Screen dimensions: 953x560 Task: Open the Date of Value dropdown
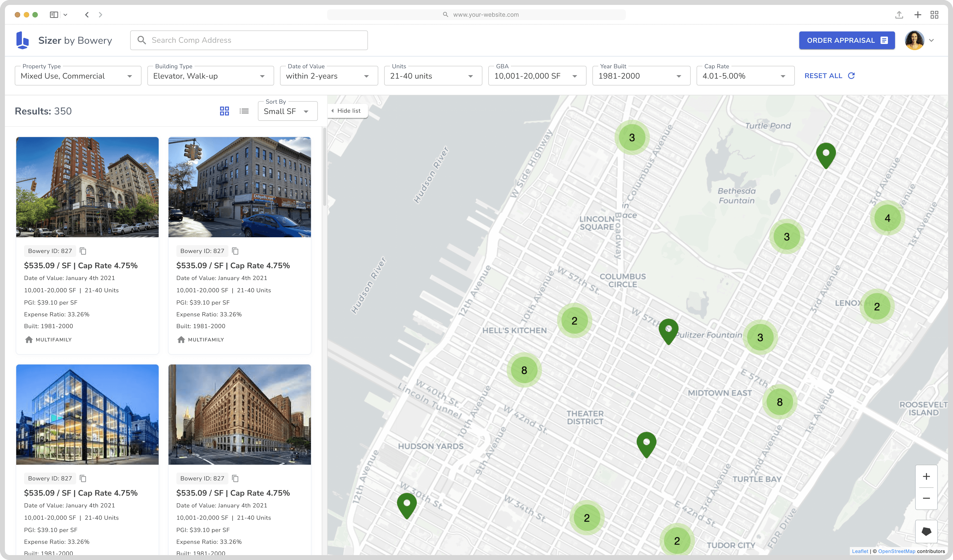[x=329, y=76]
